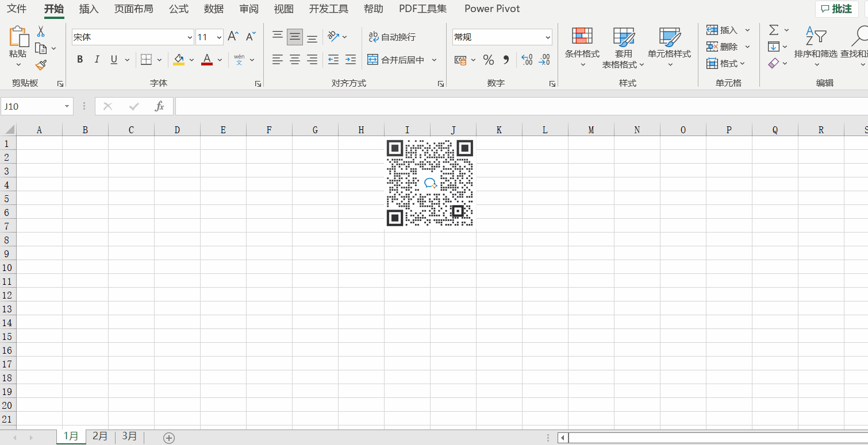The image size is (868, 445).
Task: Open the number format dropdown 常规
Action: pyautogui.click(x=548, y=37)
